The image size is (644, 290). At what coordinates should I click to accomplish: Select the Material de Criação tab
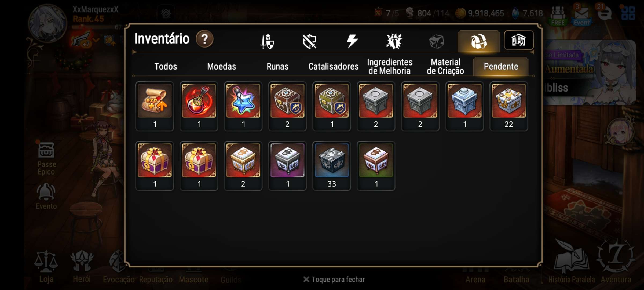[x=445, y=66]
